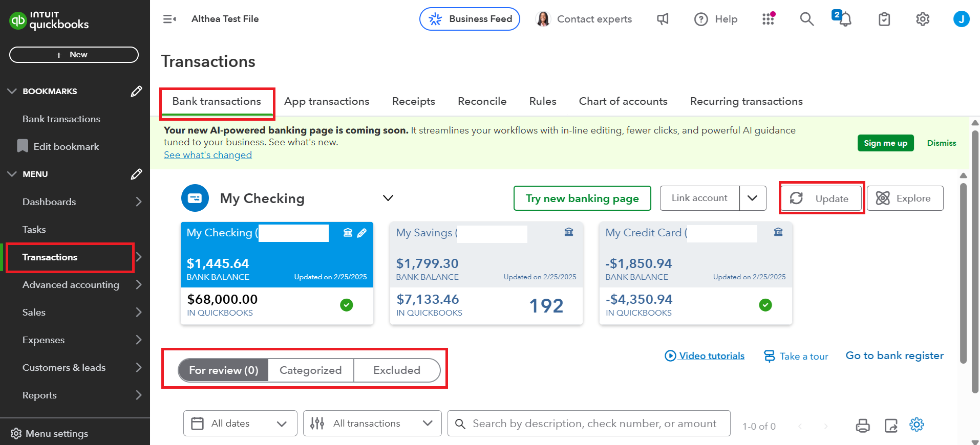Expand the Dashboards submenu arrow
This screenshot has height=445, width=980.
click(x=139, y=202)
